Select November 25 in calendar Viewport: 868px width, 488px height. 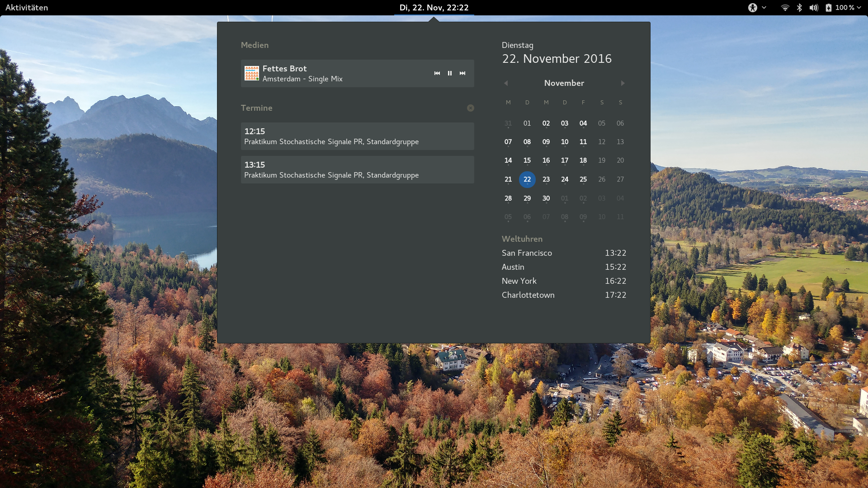583,179
